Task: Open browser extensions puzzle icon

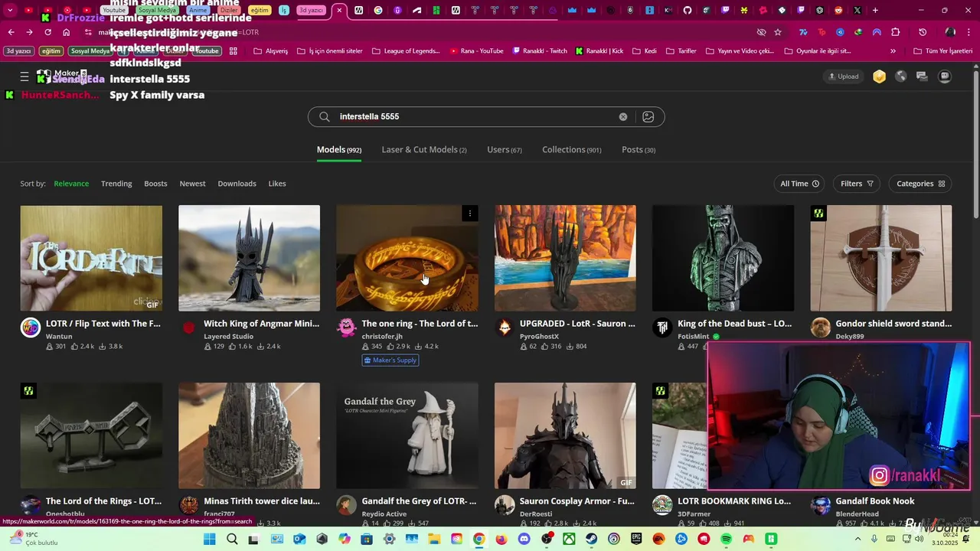Action: coord(896,32)
